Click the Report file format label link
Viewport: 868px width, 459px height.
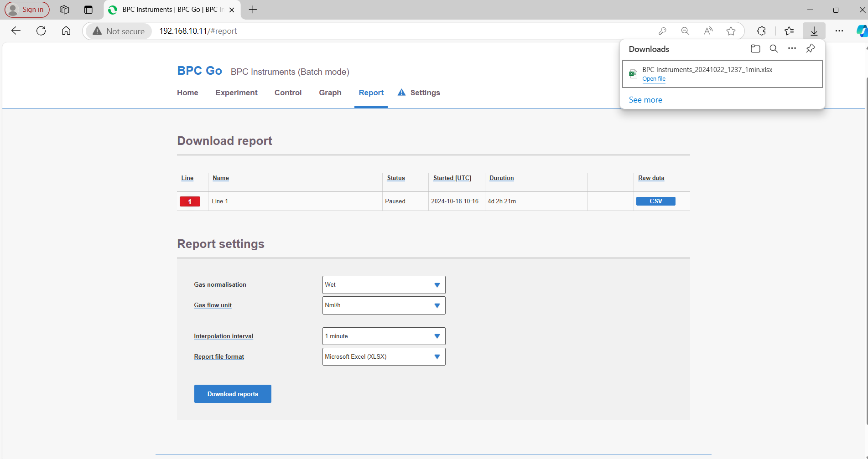(219, 356)
